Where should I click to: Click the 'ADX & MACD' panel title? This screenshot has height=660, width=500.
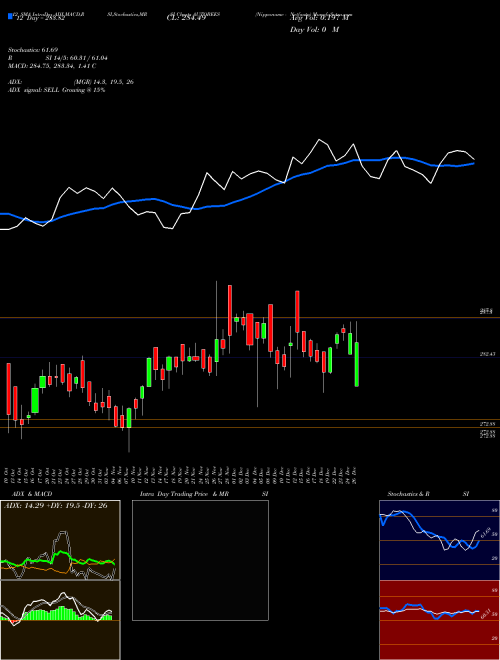pyautogui.click(x=32, y=494)
